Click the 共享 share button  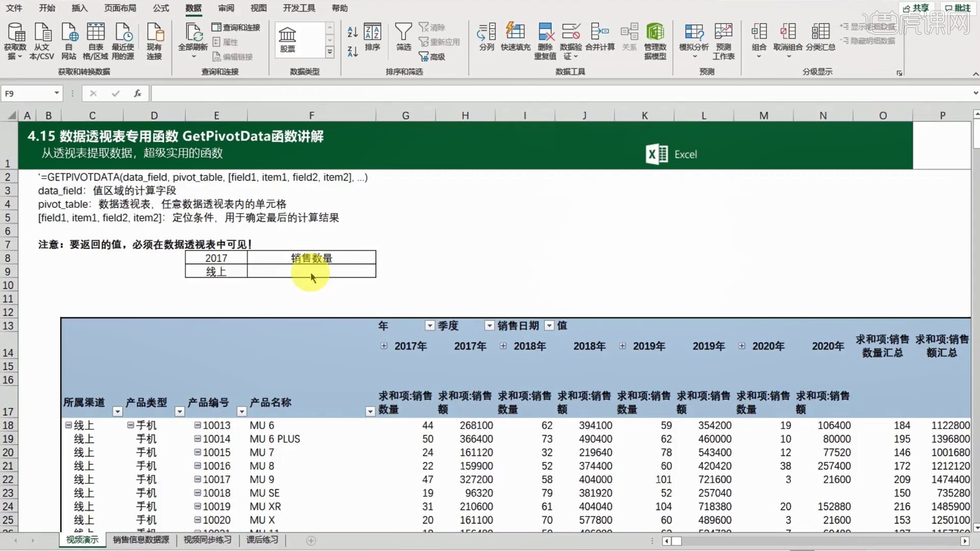(916, 8)
